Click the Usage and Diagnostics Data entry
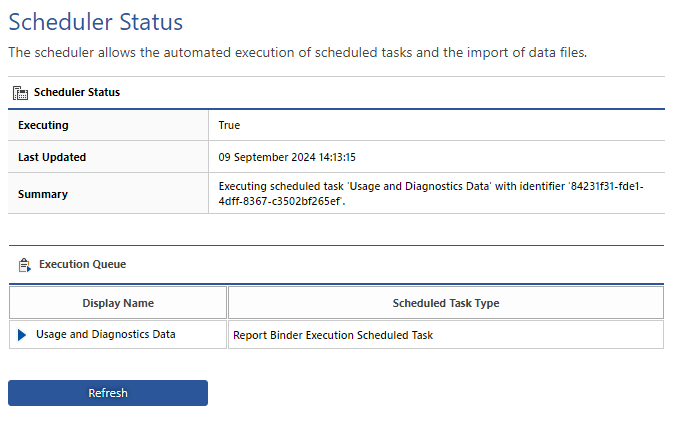The image size is (676, 433). [x=106, y=334]
